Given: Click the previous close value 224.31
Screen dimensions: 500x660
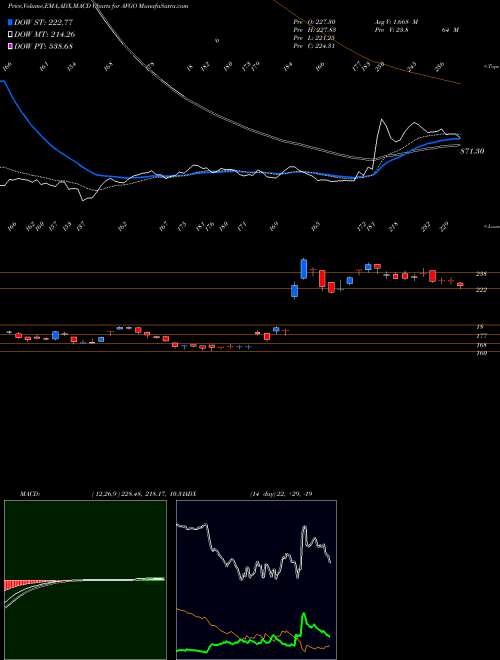Looking at the screenshot, I should (x=323, y=46).
